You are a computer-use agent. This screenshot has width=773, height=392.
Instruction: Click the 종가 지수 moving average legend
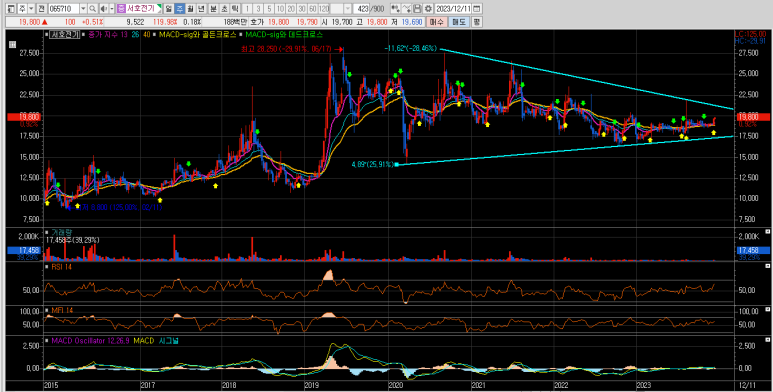[x=104, y=35]
